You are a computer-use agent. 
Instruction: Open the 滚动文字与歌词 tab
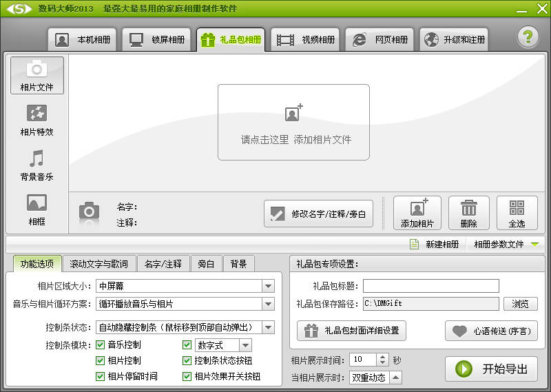98,264
